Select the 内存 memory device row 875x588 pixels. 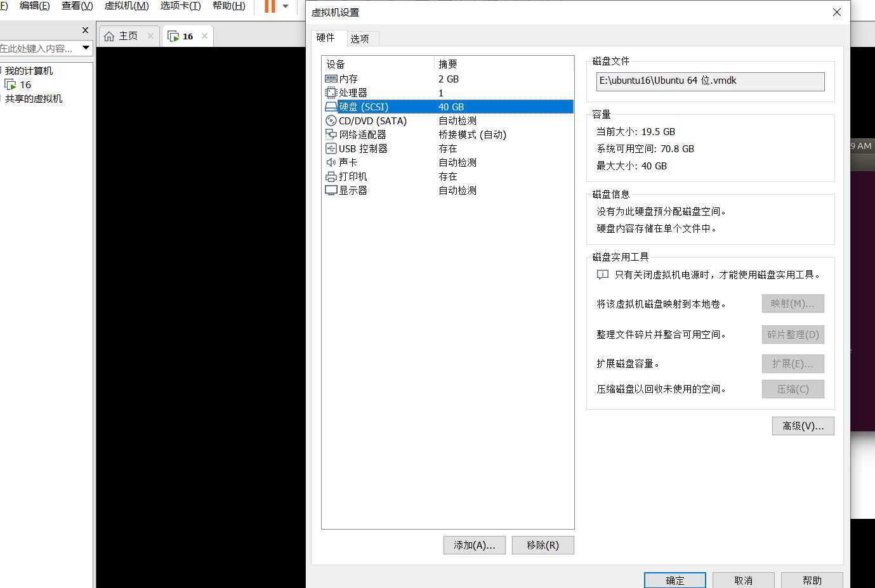(448, 79)
